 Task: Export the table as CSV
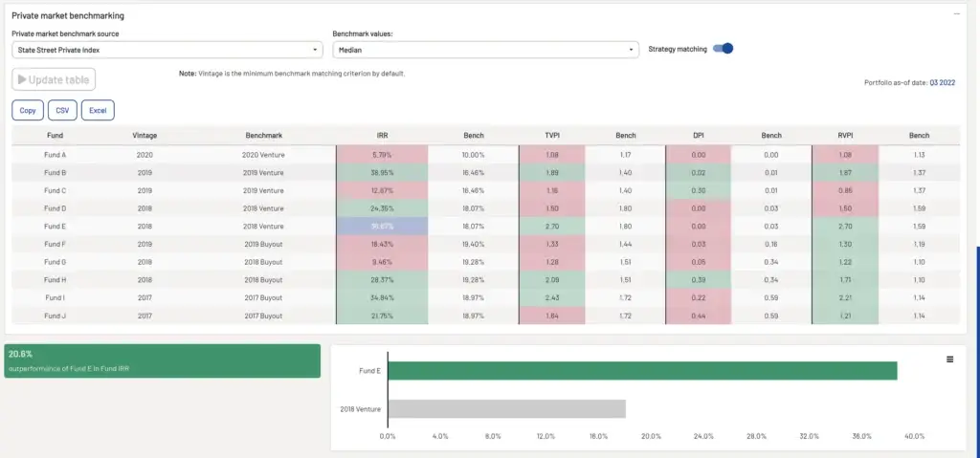coord(62,110)
